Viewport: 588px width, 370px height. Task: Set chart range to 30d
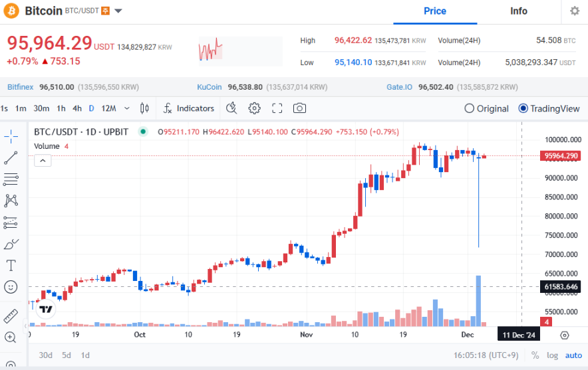(x=45, y=355)
